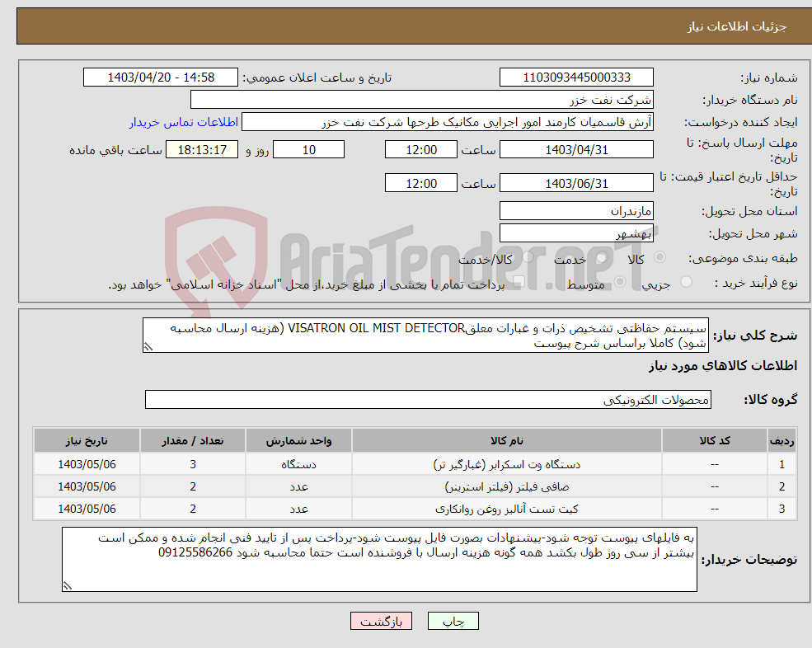Click the quantity 2 of the کیت تست row
812x648 pixels.
point(193,509)
